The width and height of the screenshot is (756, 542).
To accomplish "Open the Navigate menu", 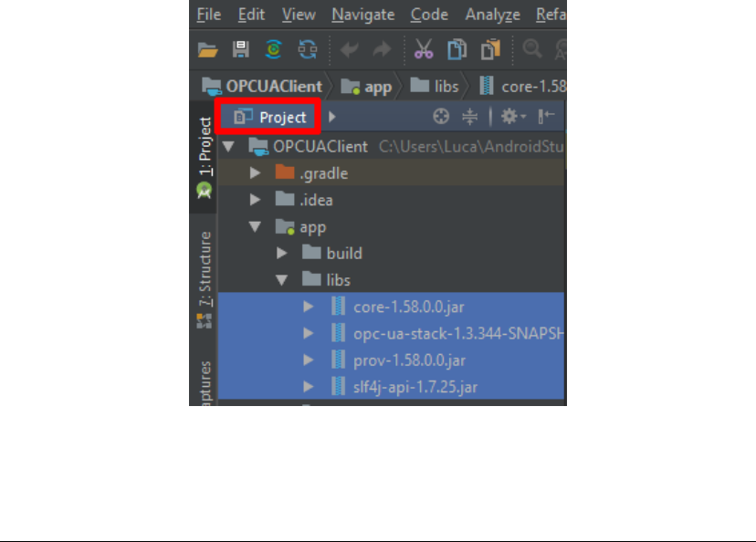I will pos(363,15).
